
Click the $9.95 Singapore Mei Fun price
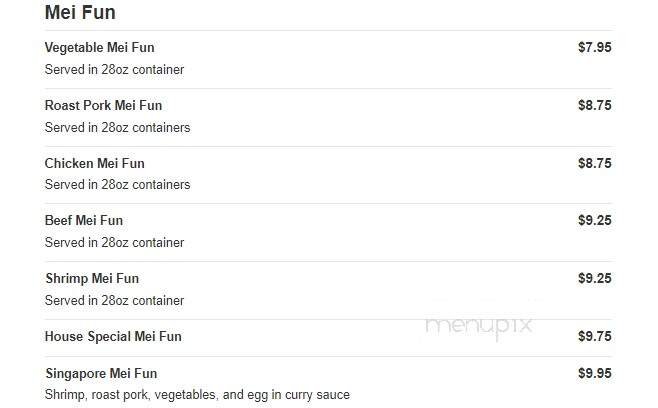point(595,373)
